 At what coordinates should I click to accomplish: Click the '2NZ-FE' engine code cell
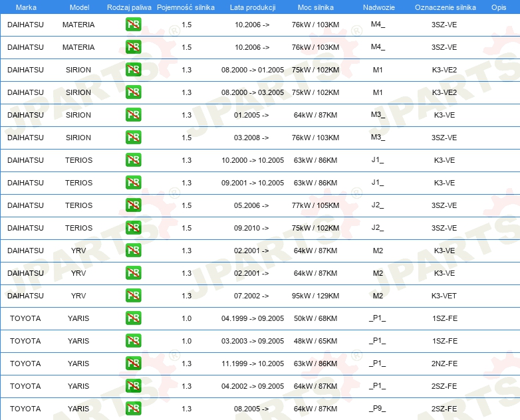[x=444, y=364]
